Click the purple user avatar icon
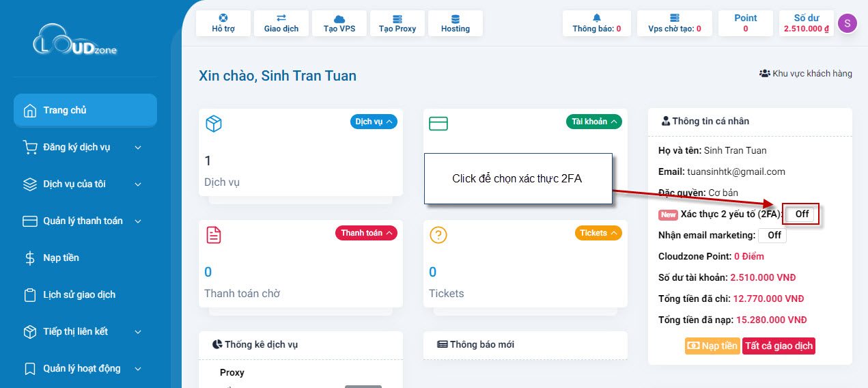This screenshot has height=388, width=868. [x=847, y=23]
